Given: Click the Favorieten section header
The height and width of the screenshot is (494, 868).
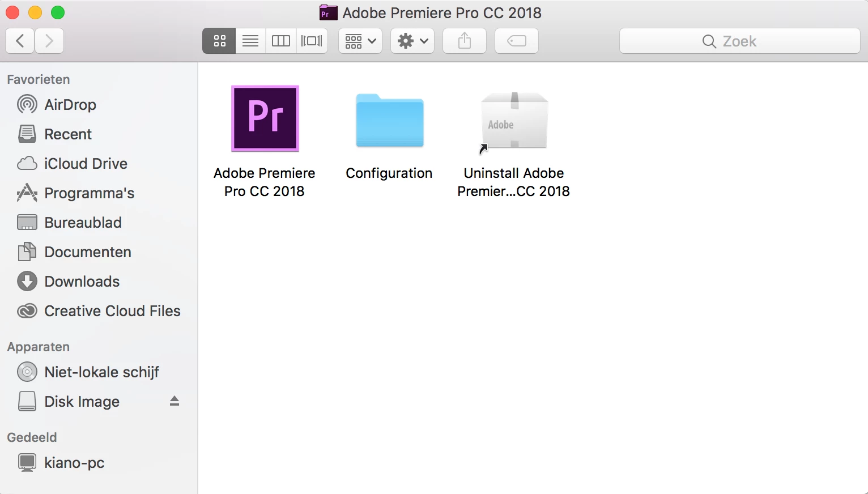Looking at the screenshot, I should [x=39, y=79].
